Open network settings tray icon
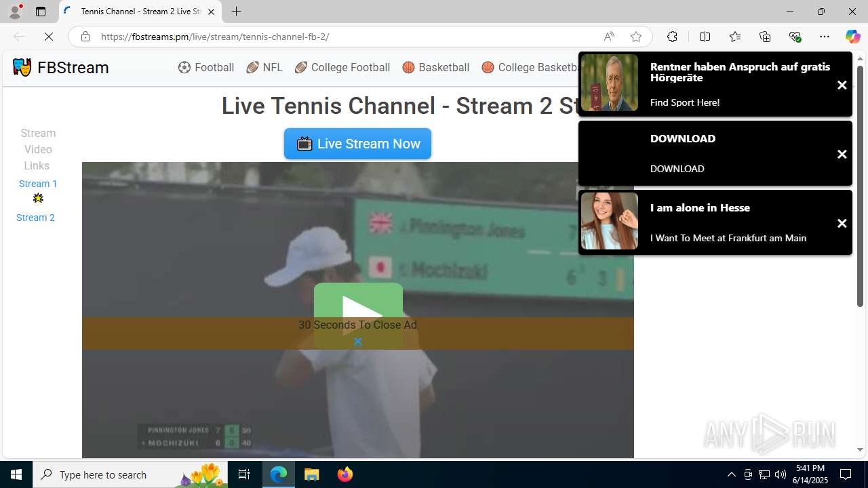Viewport: 868px width, 488px height. 764,474
